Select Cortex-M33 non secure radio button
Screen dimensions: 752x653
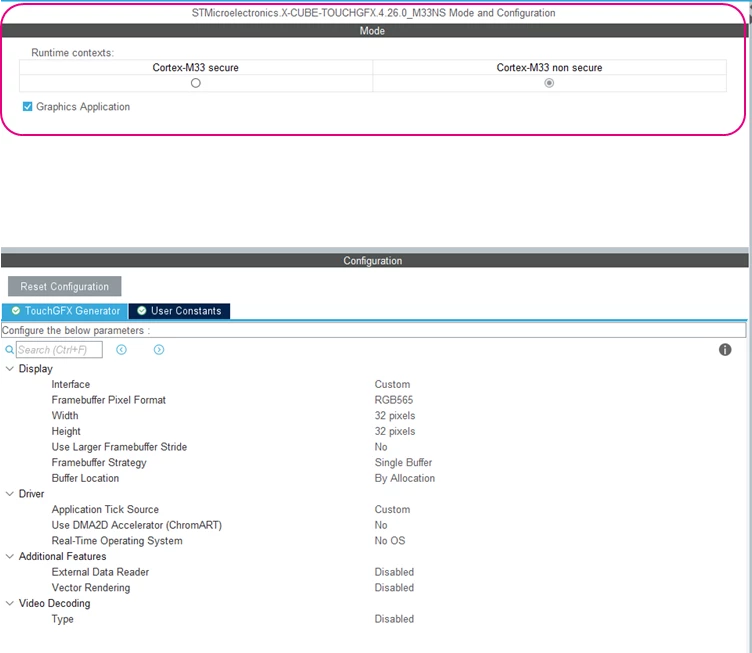[549, 83]
